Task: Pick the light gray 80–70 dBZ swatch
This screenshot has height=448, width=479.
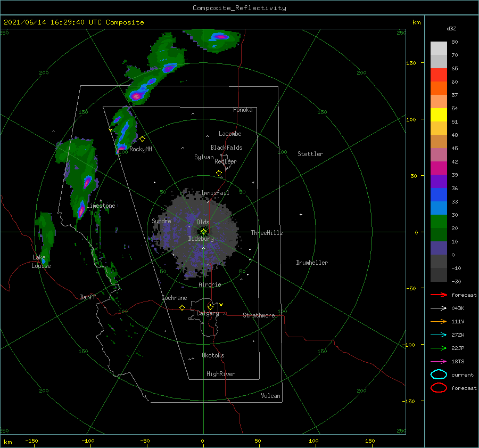Action: 439,48
